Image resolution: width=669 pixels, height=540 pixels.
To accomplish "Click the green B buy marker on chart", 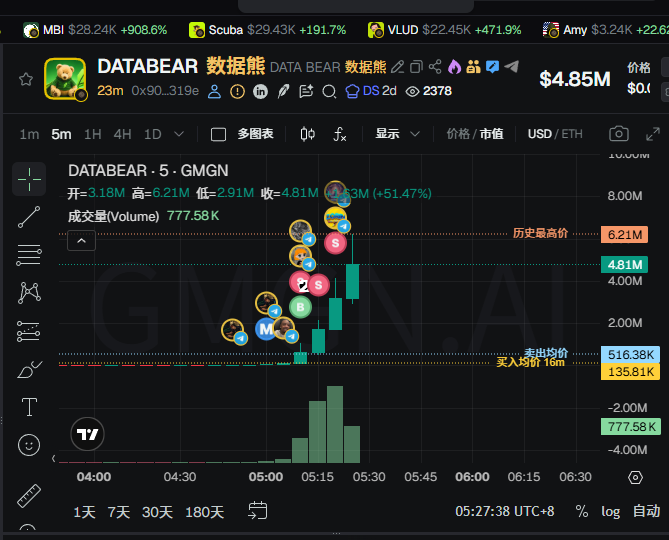I will [x=300, y=307].
